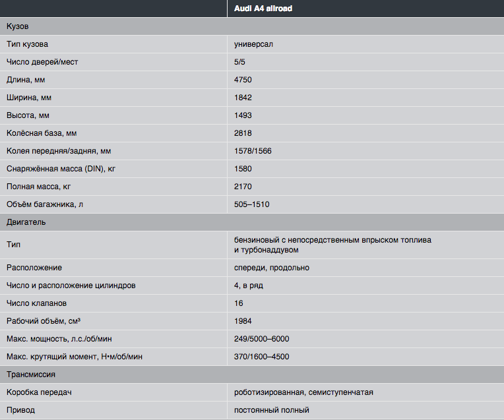Viewport: 504px width, 420px height.
Task: Click the роботизированная, семиступенчатая gearbox value
Action: pyautogui.click(x=303, y=392)
